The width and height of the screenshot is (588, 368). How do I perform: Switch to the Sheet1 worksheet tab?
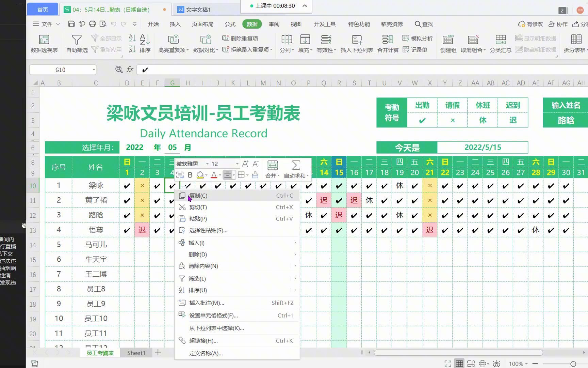pos(136,353)
